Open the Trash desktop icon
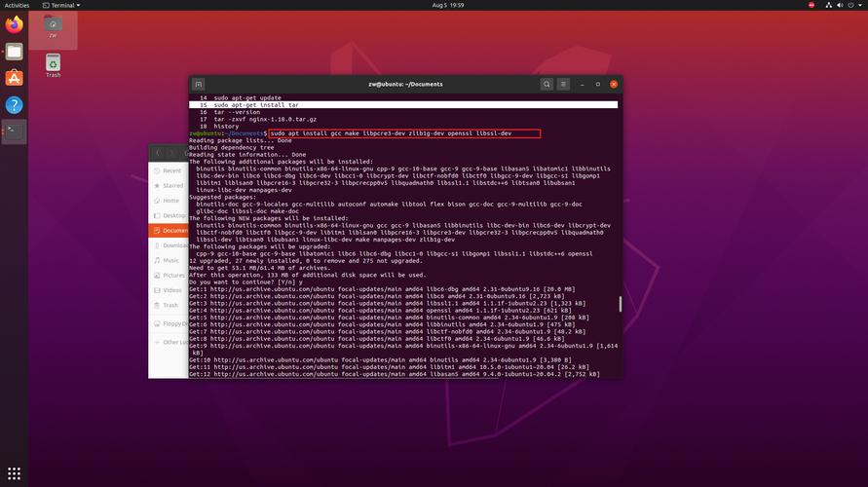 tap(53, 66)
